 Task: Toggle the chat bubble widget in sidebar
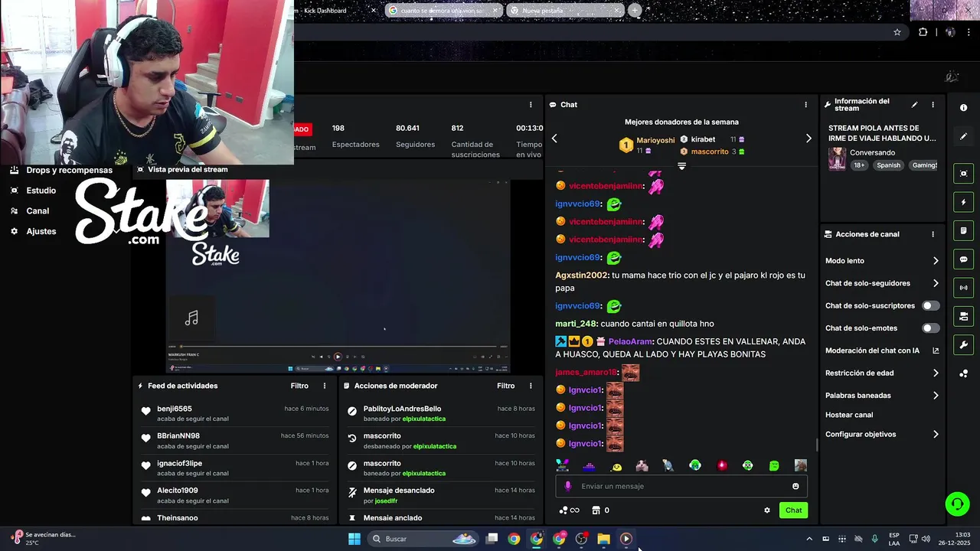click(x=963, y=259)
